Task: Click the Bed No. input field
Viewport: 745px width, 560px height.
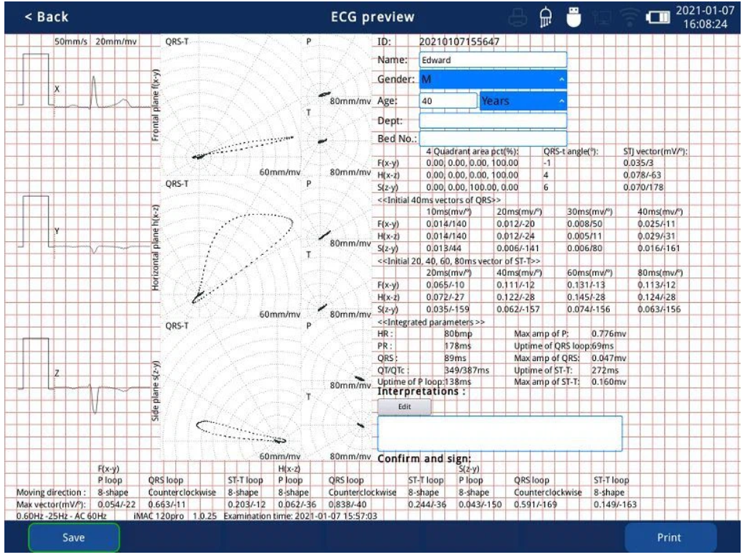Action: tap(493, 138)
